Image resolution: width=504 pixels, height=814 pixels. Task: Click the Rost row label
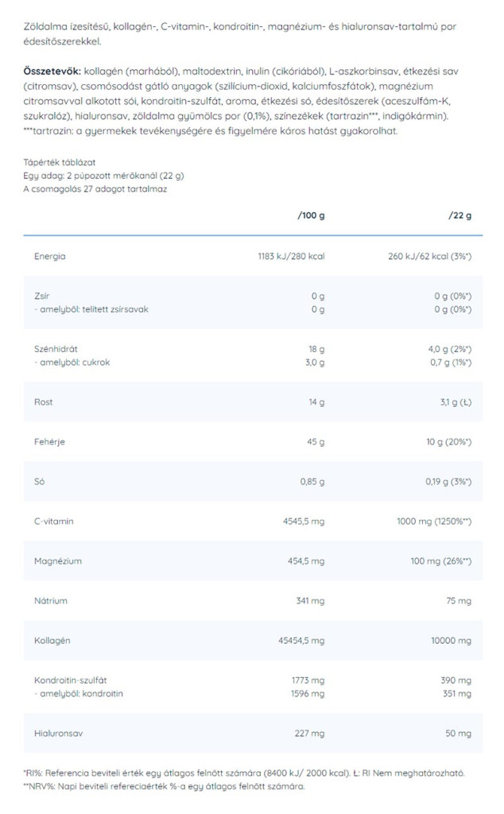(44, 402)
